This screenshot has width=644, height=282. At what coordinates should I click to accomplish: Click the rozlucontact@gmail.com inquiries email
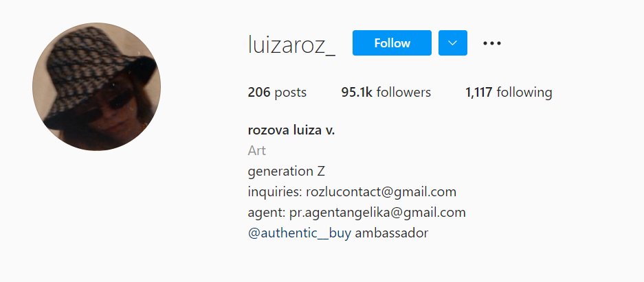pyautogui.click(x=381, y=192)
